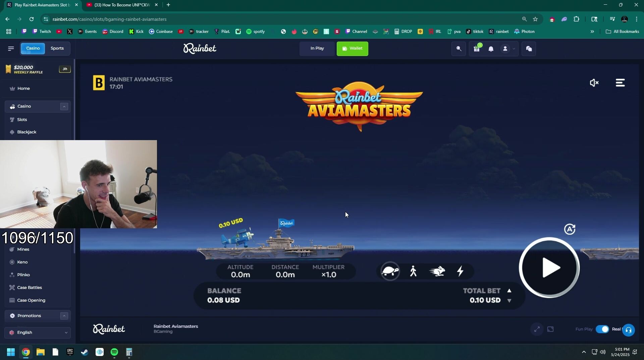Click the BGaming provider link
The image size is (644, 360).
(163, 332)
